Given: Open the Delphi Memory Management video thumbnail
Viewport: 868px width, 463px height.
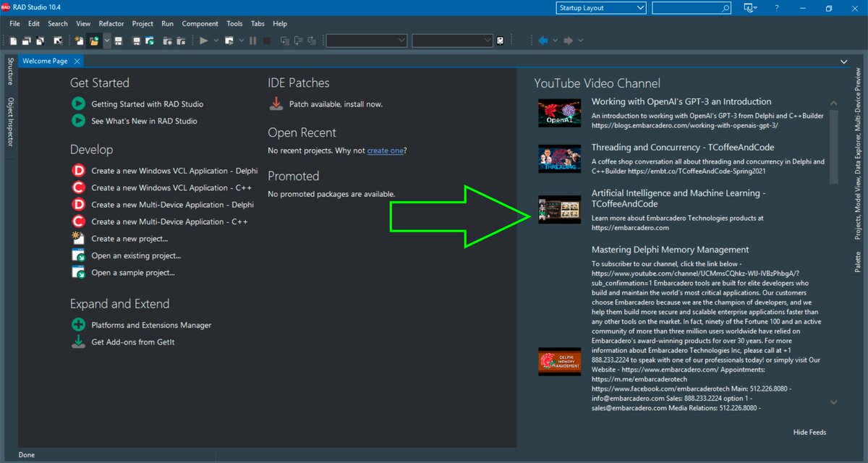Looking at the screenshot, I should [560, 362].
